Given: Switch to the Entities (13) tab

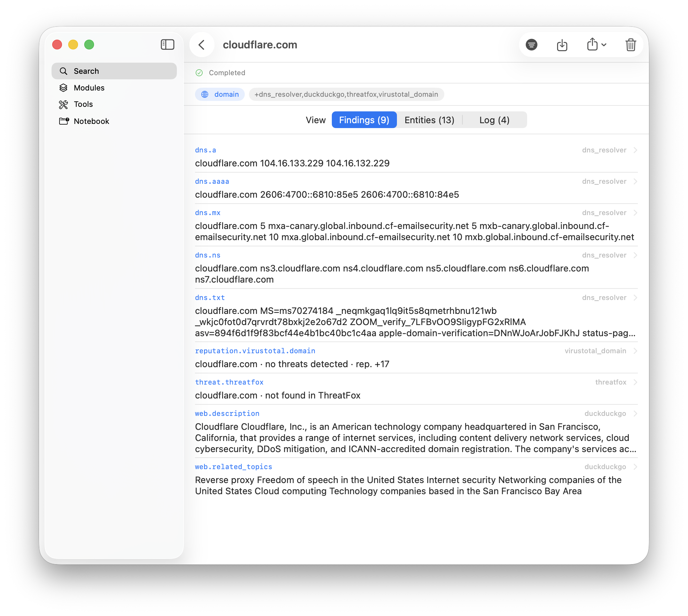Looking at the screenshot, I should point(429,120).
